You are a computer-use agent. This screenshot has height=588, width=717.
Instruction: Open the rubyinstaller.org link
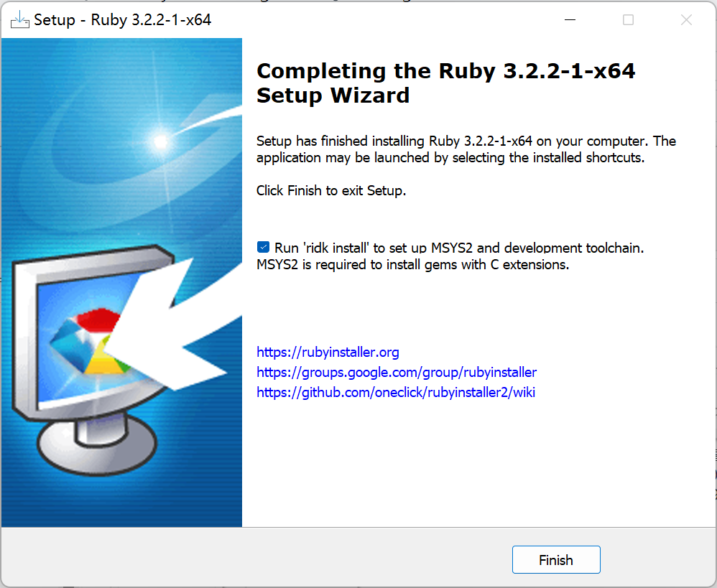pyautogui.click(x=328, y=353)
